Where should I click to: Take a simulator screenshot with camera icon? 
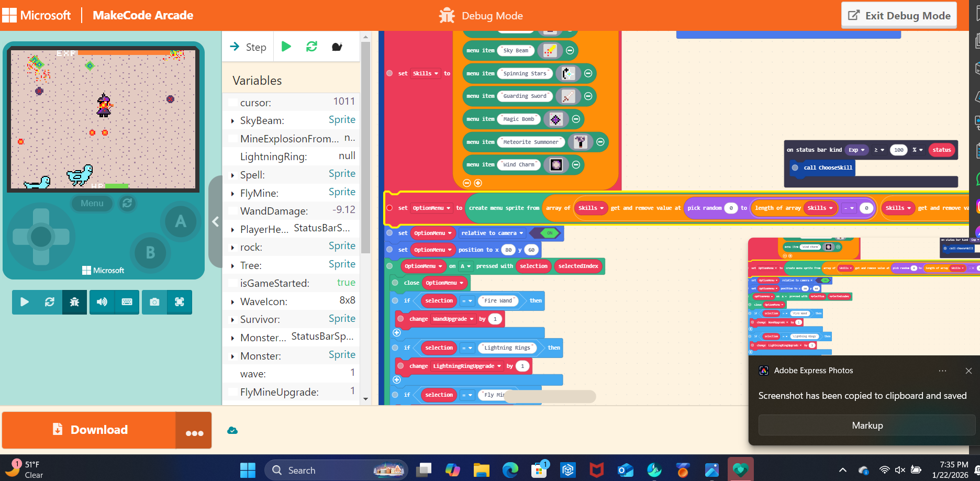154,302
